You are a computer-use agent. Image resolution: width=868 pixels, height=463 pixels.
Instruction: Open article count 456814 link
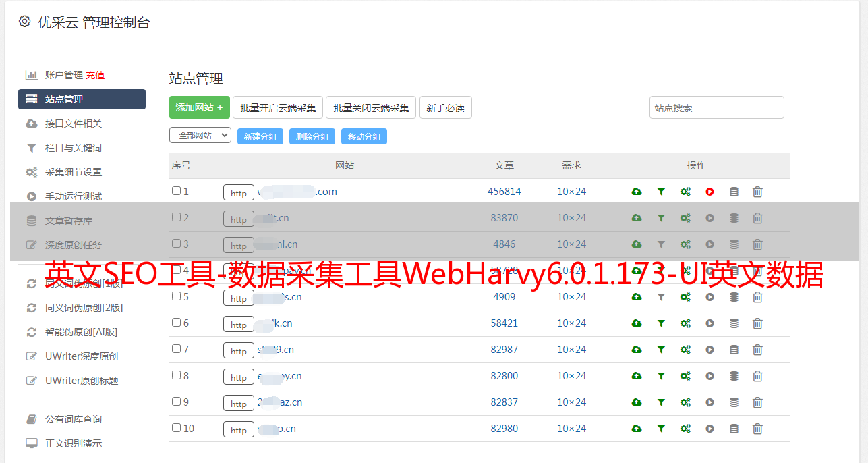coord(504,192)
